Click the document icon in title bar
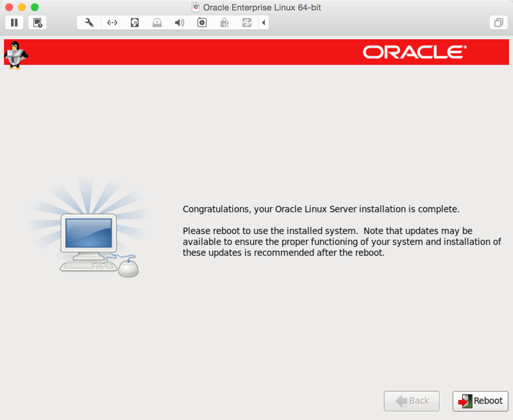The width and height of the screenshot is (513, 420). tap(196, 7)
